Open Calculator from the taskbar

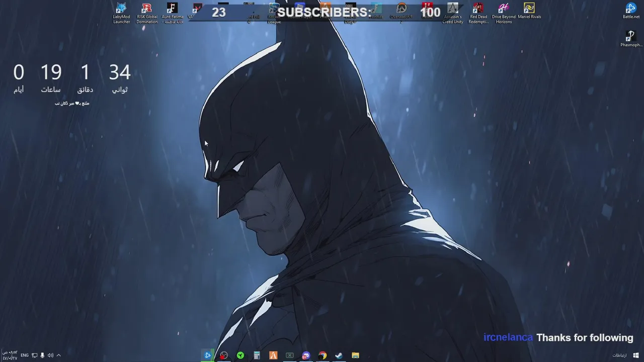coord(257,355)
